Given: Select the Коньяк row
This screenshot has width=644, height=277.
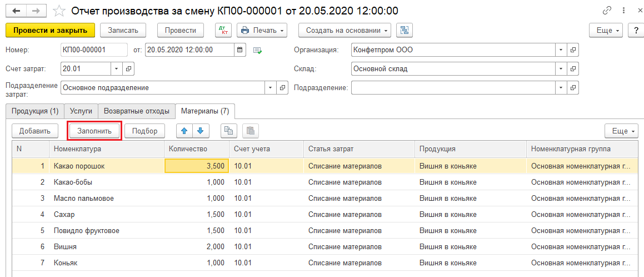Looking at the screenshot, I should pos(325,263).
